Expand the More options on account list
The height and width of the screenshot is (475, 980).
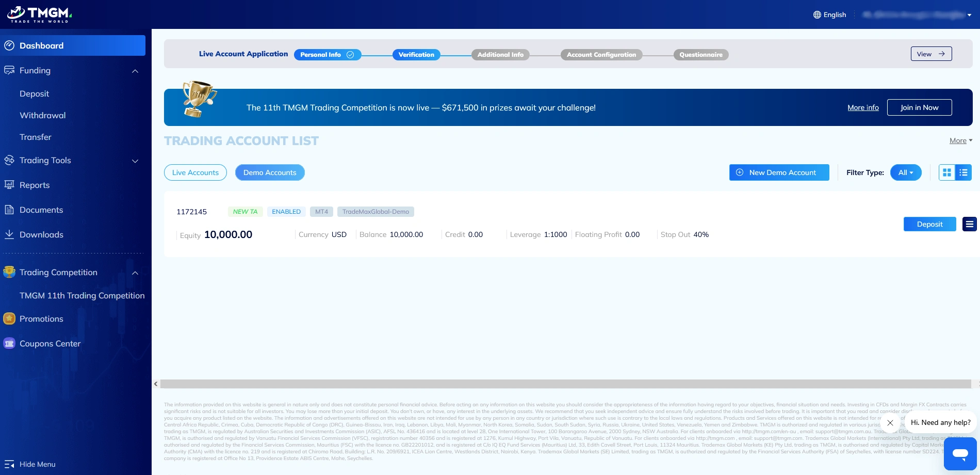[960, 140]
